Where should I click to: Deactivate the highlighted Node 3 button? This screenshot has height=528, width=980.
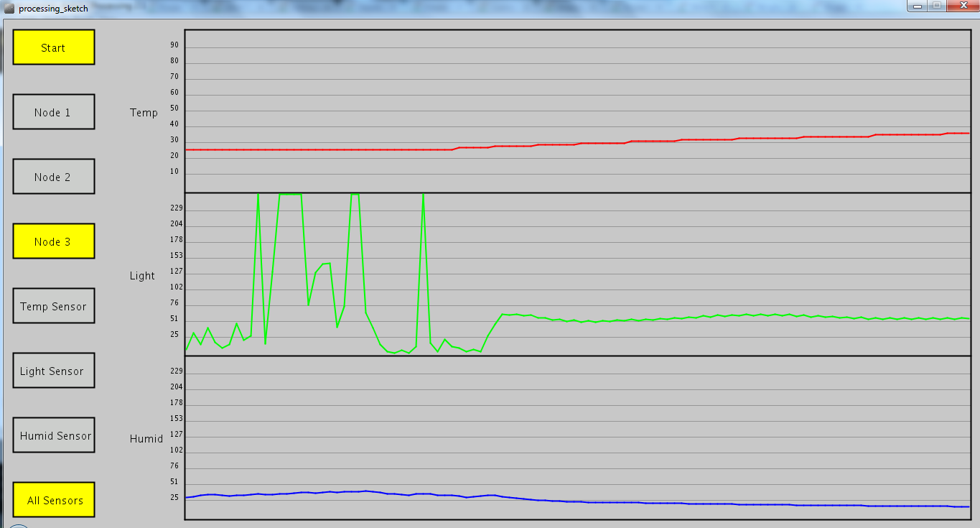53,241
